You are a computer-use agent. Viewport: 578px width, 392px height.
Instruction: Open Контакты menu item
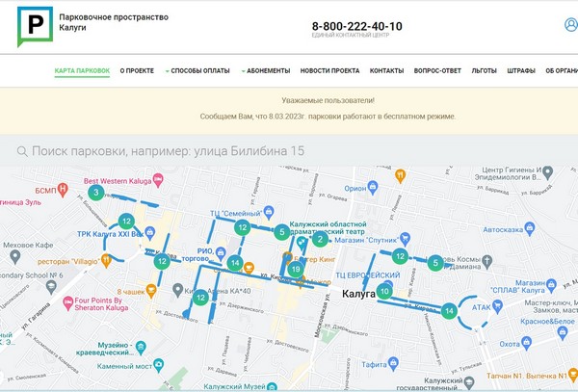click(386, 70)
